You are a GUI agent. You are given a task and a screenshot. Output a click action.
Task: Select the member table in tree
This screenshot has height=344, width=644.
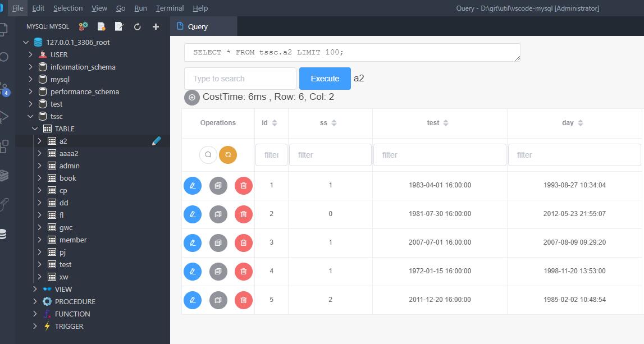(73, 240)
